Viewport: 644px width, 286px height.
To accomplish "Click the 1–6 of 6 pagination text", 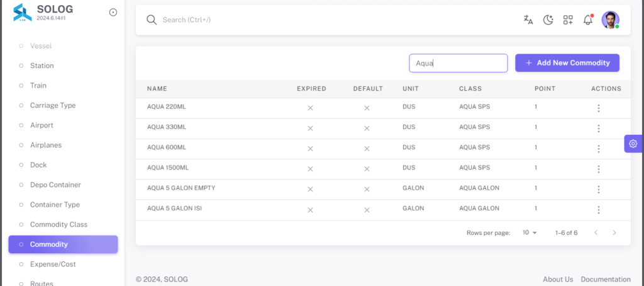I will [567, 233].
